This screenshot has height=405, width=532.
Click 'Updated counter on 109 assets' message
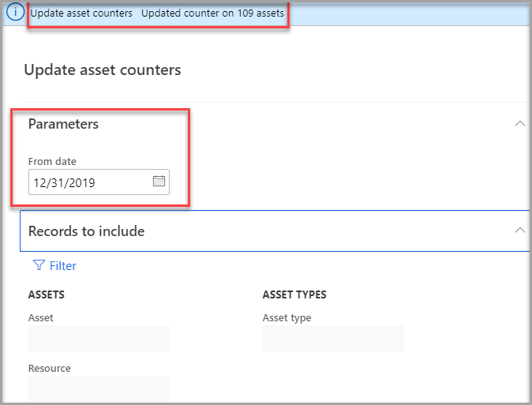(213, 13)
